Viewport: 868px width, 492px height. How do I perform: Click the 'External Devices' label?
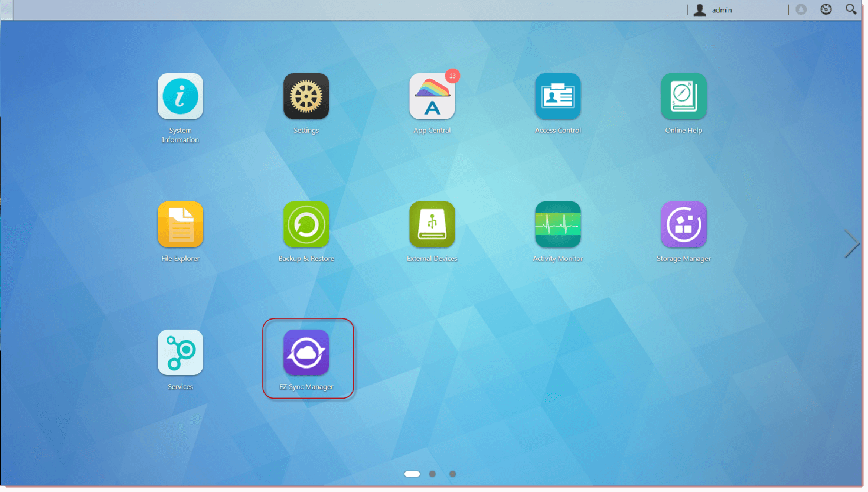(x=432, y=259)
